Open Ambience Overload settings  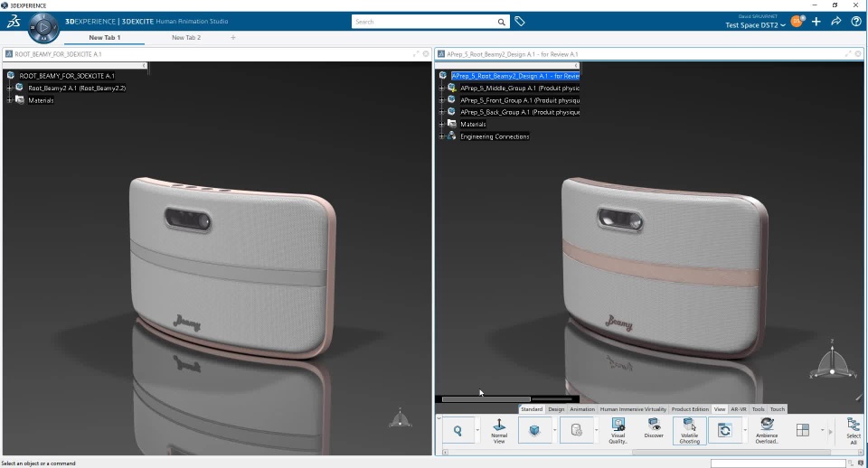point(767,429)
